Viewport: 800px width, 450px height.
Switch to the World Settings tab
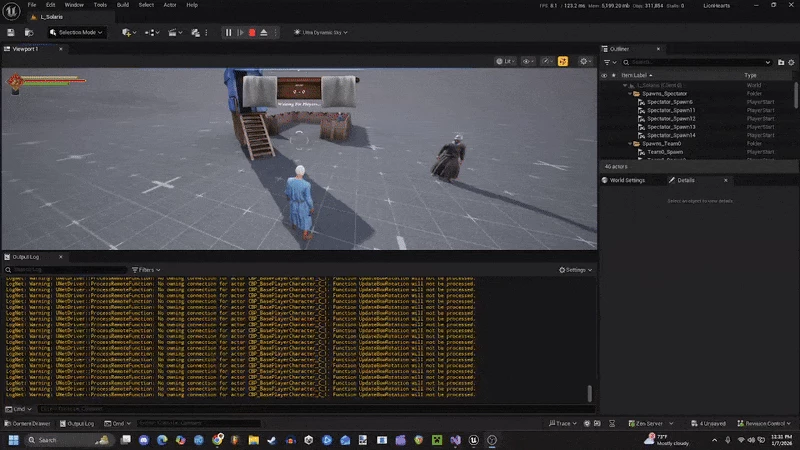pos(627,180)
